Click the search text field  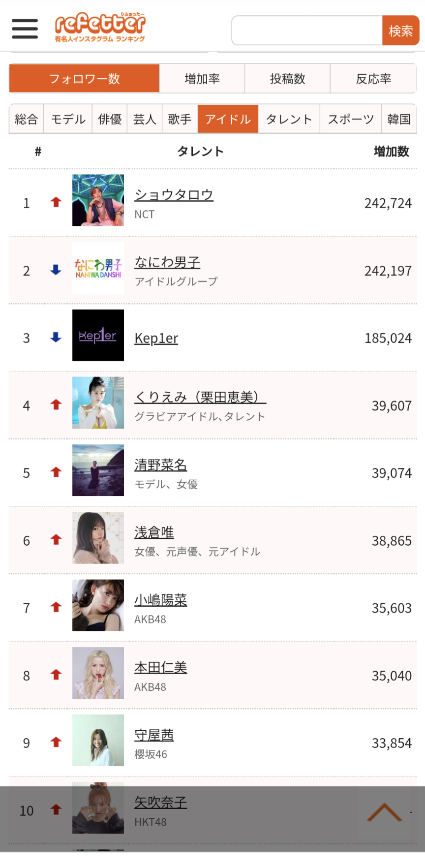pos(307,31)
